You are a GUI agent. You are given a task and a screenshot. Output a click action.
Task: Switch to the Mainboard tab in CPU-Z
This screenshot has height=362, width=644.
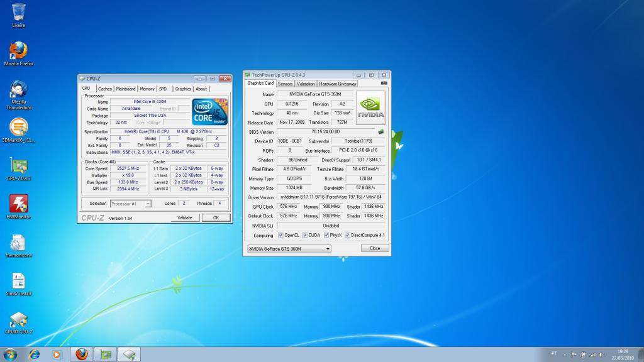coord(125,89)
